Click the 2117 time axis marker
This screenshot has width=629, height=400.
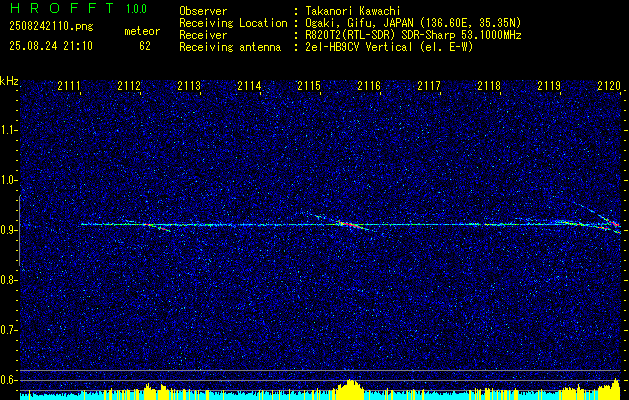click(429, 85)
